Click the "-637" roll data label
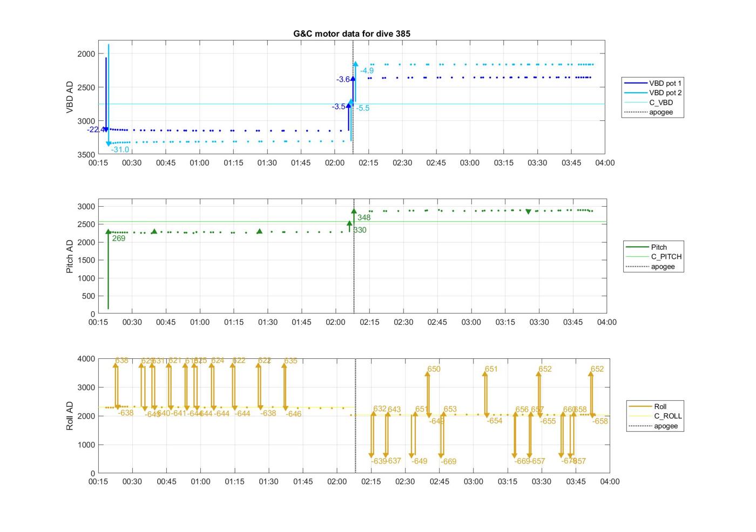 pyautogui.click(x=393, y=460)
